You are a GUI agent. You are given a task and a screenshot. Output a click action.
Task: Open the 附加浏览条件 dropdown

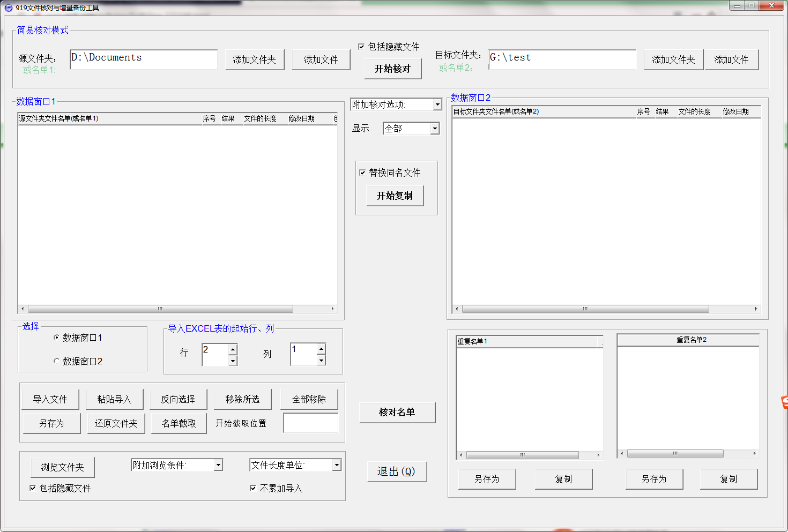[x=218, y=465]
